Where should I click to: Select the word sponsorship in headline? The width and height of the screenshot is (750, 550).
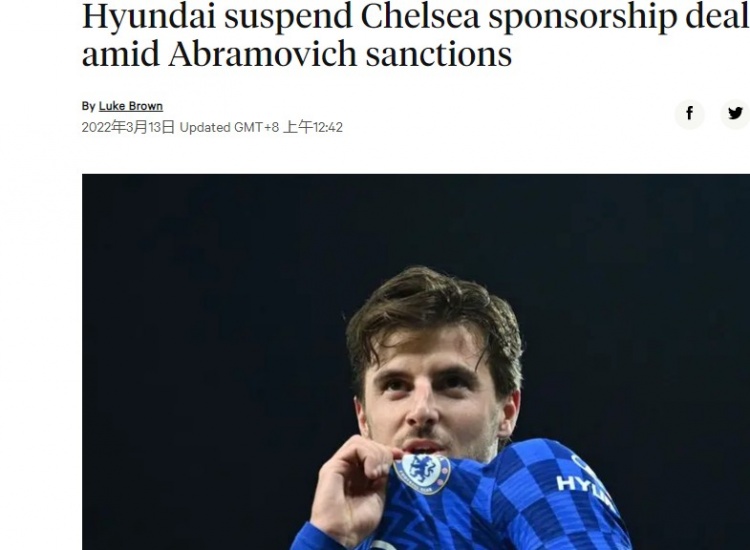point(583,17)
